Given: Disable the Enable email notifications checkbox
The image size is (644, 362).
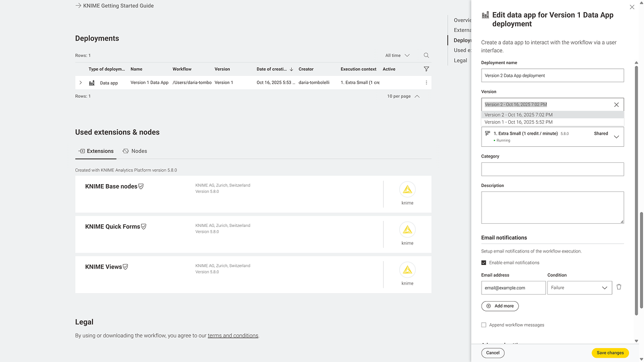Looking at the screenshot, I should click(484, 263).
